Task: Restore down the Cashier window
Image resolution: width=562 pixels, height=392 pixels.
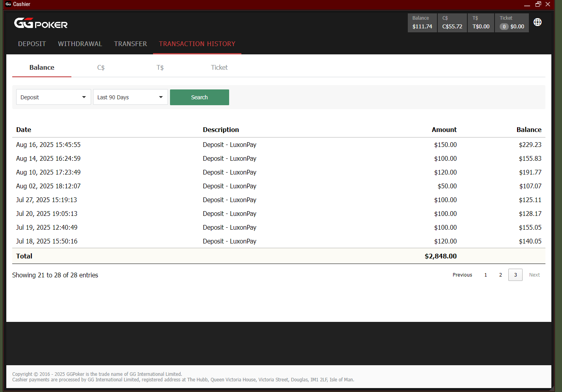Action: (538, 4)
